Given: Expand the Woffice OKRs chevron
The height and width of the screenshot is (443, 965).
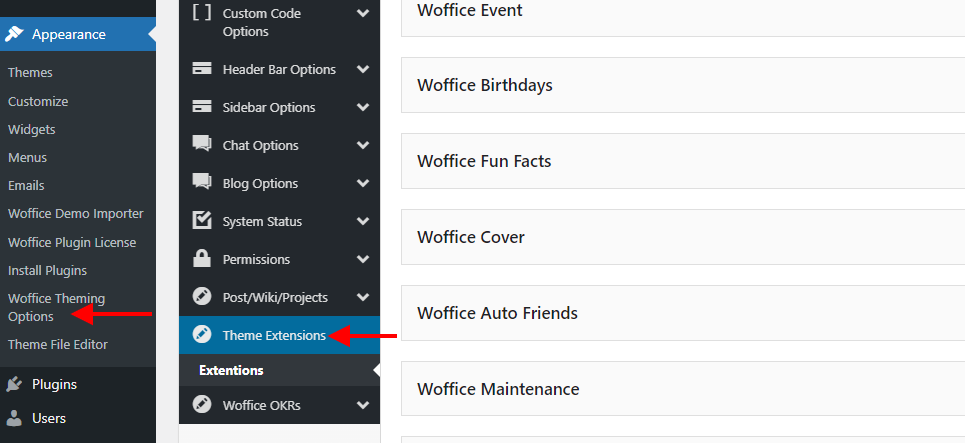Looking at the screenshot, I should pos(362,405).
